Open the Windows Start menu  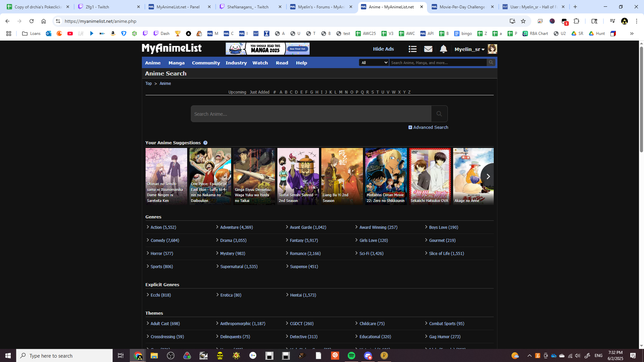pyautogui.click(x=8, y=356)
